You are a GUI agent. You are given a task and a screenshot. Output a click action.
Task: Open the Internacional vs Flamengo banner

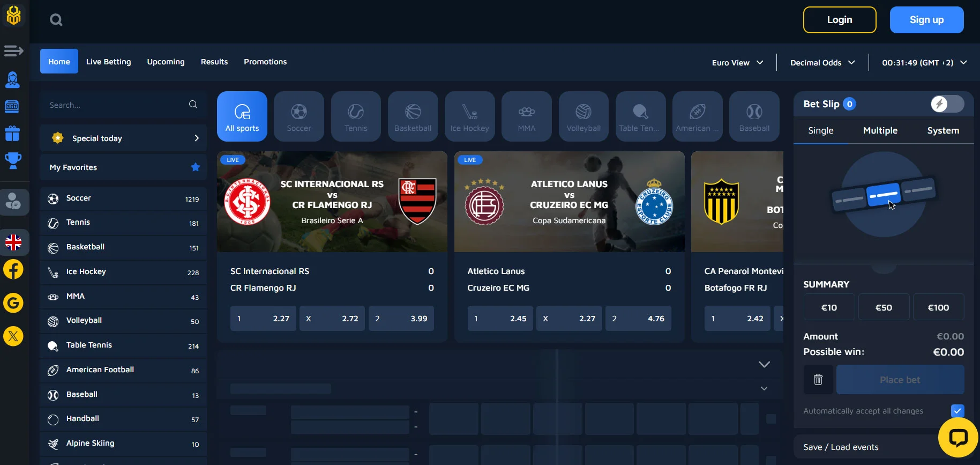coord(332,202)
